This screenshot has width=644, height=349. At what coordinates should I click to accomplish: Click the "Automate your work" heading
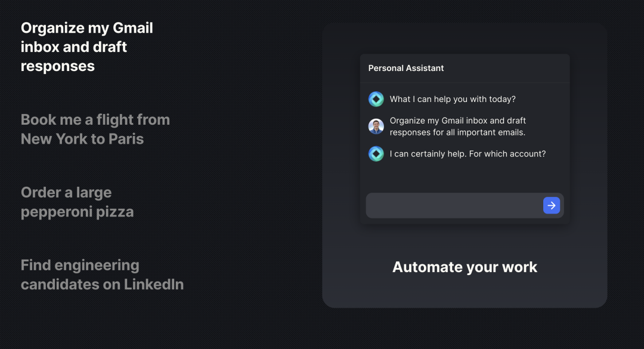coord(465,267)
